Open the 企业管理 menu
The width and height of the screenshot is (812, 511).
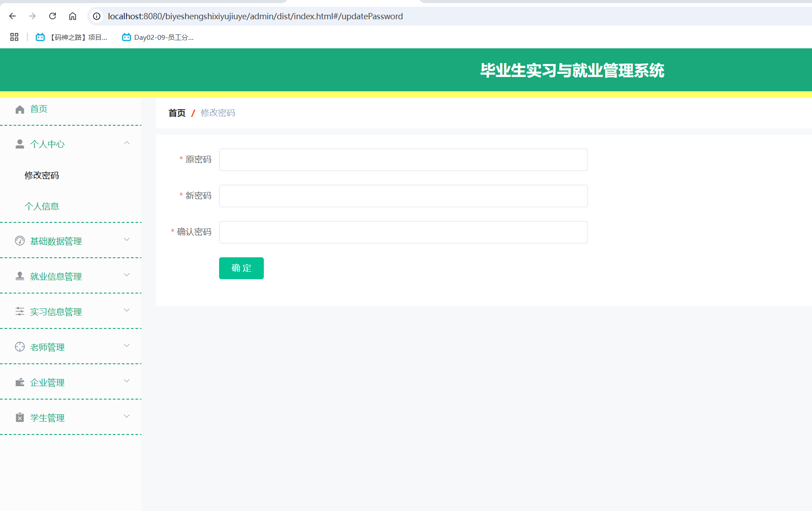point(71,382)
